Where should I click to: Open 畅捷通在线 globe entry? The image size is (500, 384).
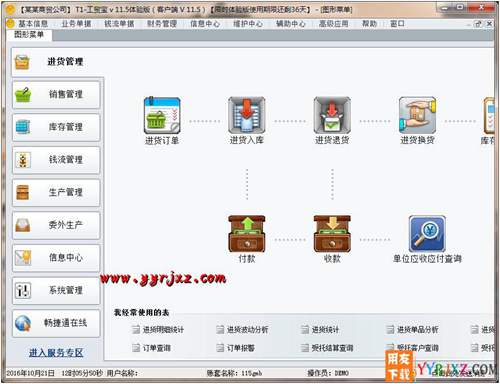56,323
